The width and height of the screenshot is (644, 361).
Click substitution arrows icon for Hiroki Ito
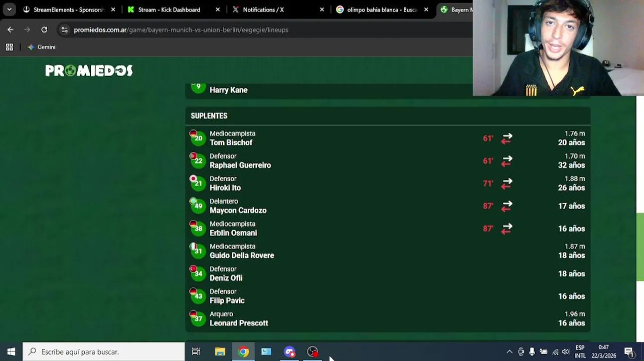(507, 184)
